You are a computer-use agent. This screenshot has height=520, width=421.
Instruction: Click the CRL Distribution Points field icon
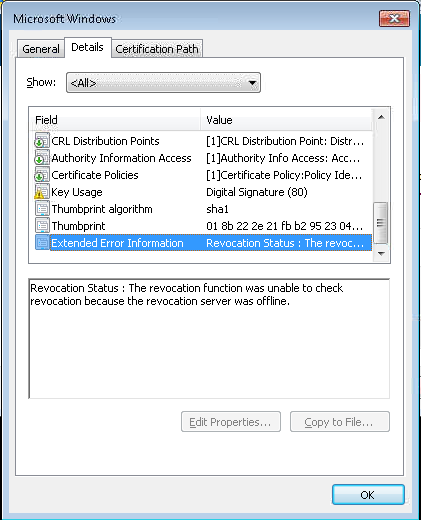click(x=42, y=141)
